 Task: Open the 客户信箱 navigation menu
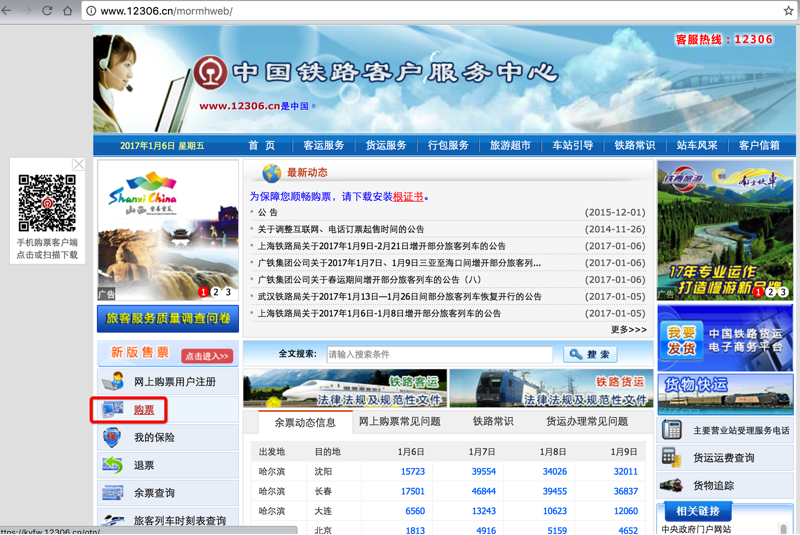coord(759,145)
